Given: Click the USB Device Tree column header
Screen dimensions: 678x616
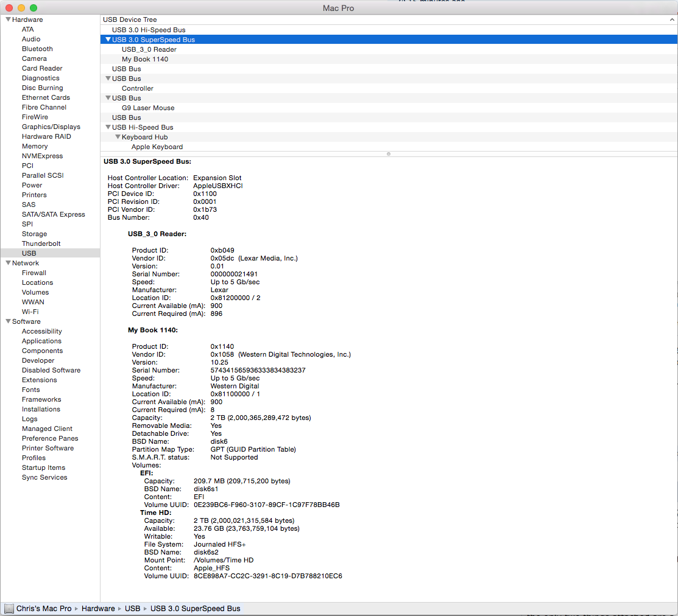Looking at the screenshot, I should [389, 19].
